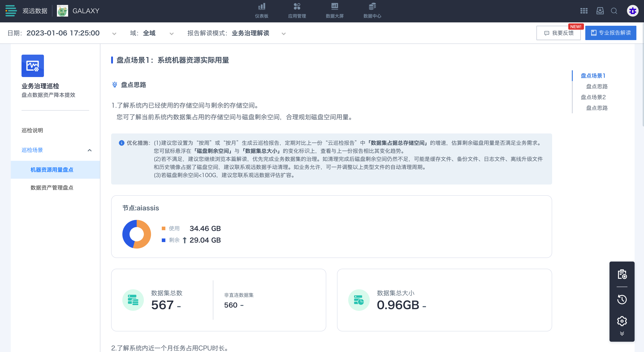Click the apps grid icon
Viewport: 644px width, 352px height.
tap(584, 11)
